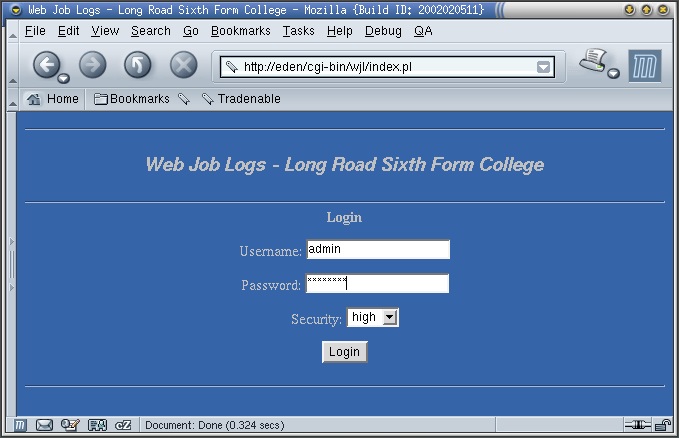
Task: Collapse the personal toolbar grippy
Action: [x=13, y=99]
